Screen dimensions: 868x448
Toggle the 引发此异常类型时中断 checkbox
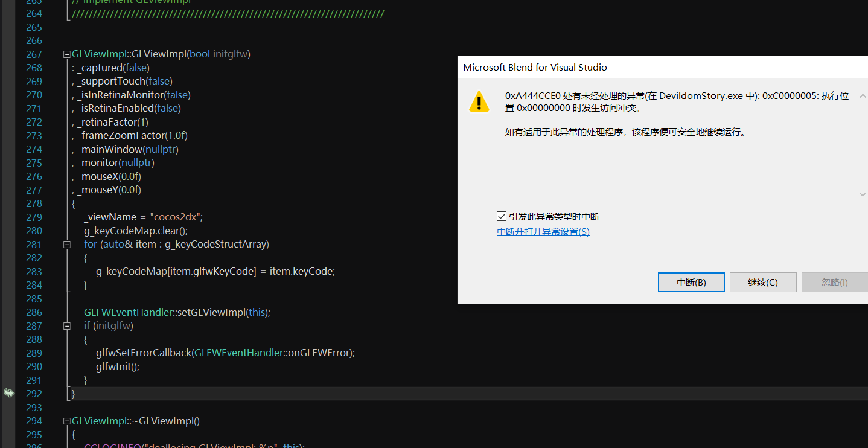point(502,216)
